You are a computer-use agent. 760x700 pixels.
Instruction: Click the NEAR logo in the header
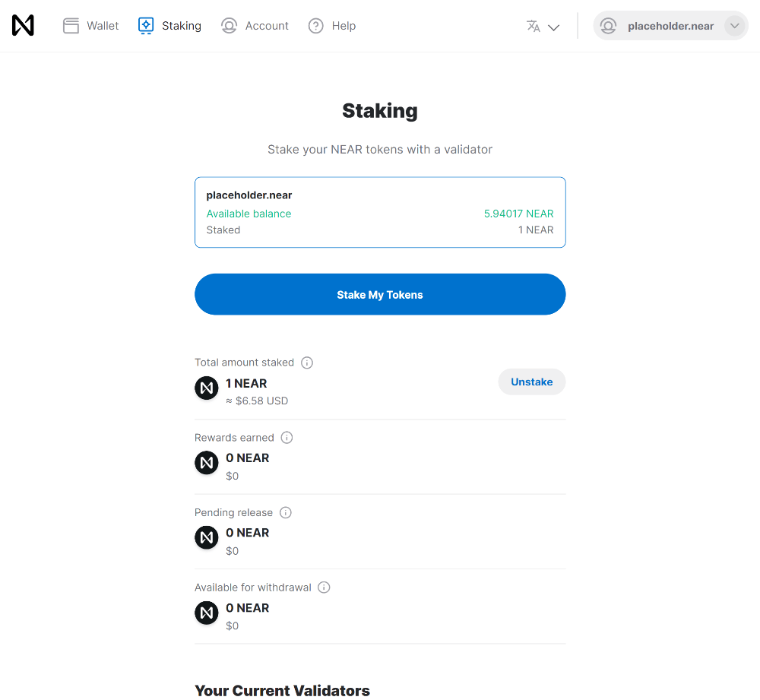23,25
